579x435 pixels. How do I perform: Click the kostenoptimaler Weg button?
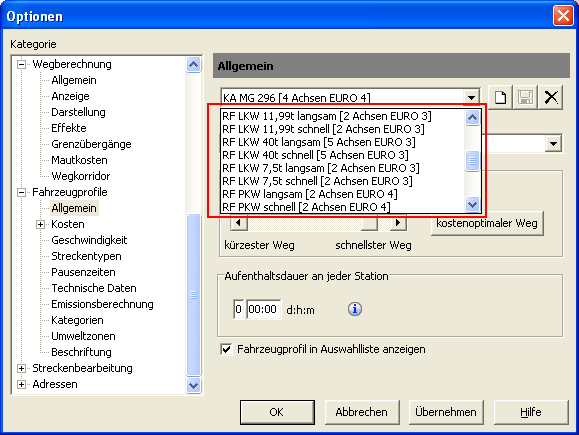coord(487,223)
